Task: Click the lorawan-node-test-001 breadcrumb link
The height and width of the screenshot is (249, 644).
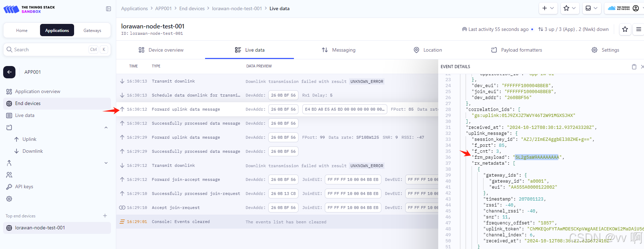Action: [x=237, y=8]
